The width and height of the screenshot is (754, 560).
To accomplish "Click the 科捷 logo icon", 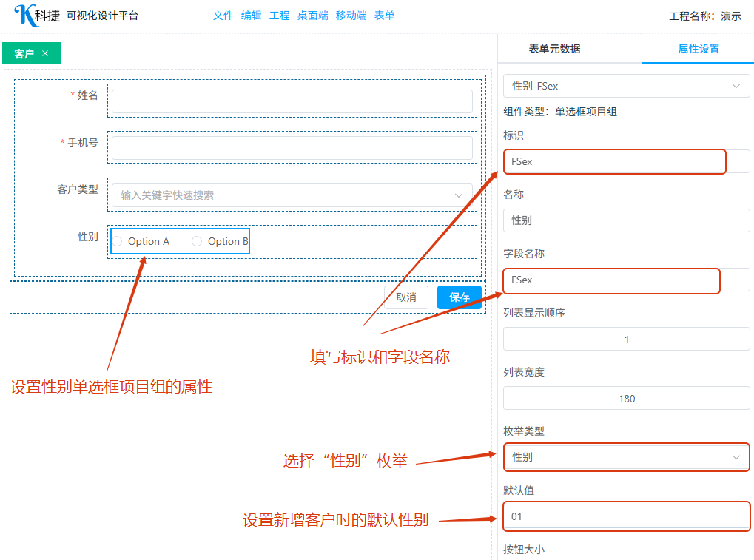I will [x=24, y=15].
